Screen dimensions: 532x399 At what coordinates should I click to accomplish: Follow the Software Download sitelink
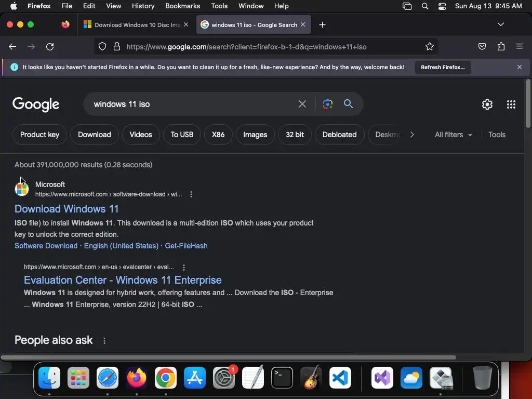tap(46, 246)
